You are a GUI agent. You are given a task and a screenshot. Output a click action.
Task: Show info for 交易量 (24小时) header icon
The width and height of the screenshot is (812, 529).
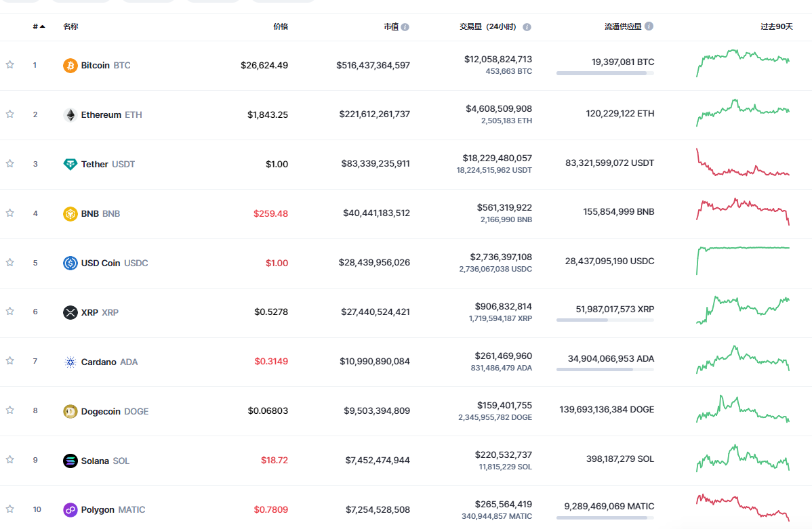[x=527, y=27]
